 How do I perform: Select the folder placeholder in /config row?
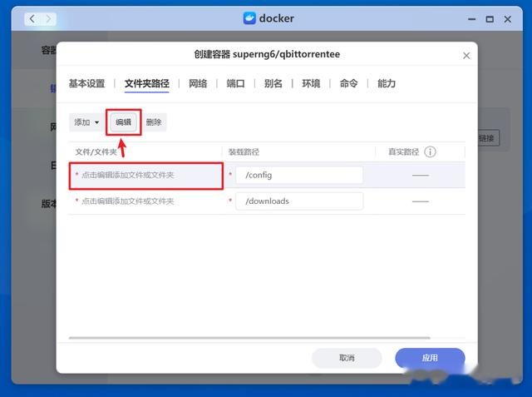point(128,176)
